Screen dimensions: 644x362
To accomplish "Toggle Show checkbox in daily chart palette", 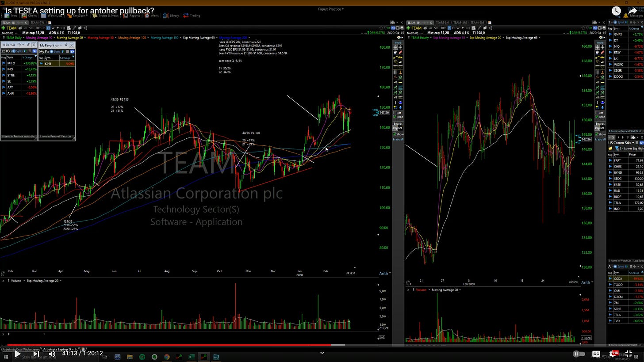I will point(395,134).
